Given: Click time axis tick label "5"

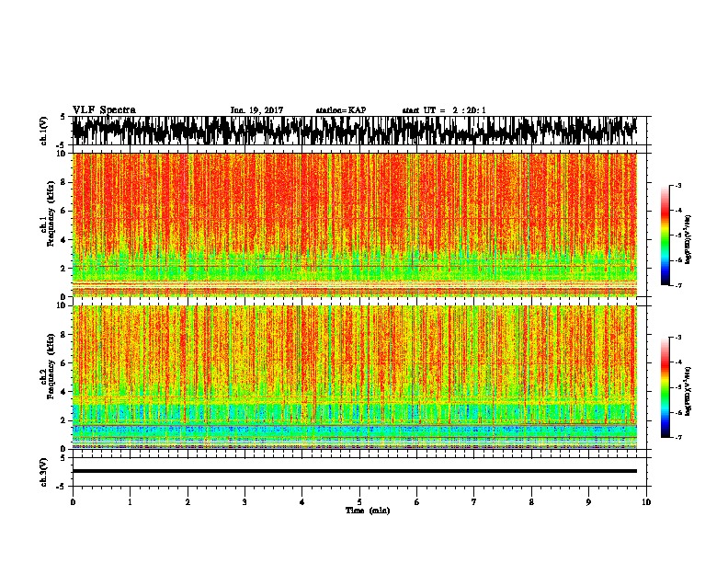Looking at the screenshot, I should click(359, 502).
